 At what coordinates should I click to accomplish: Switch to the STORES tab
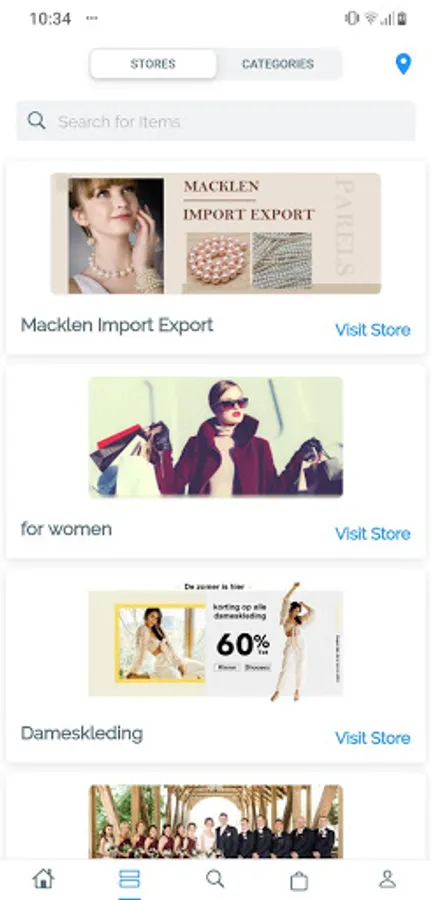(153, 64)
